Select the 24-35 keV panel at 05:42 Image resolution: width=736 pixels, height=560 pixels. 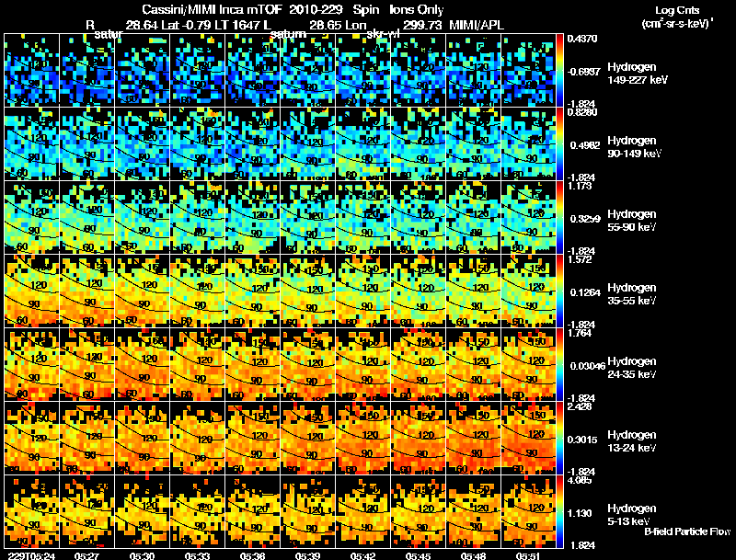click(x=362, y=365)
